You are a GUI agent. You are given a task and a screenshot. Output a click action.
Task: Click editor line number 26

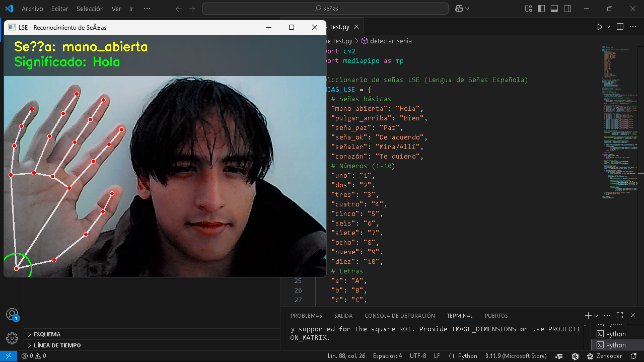click(x=298, y=290)
